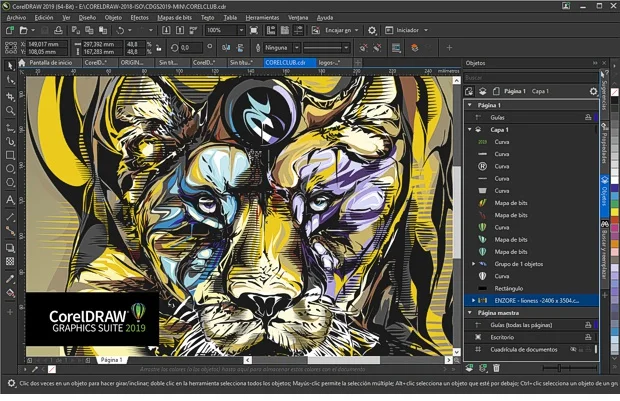Toggle show grid icon in standard toolbar
Viewport: 620px width, 401px height.
285,30
